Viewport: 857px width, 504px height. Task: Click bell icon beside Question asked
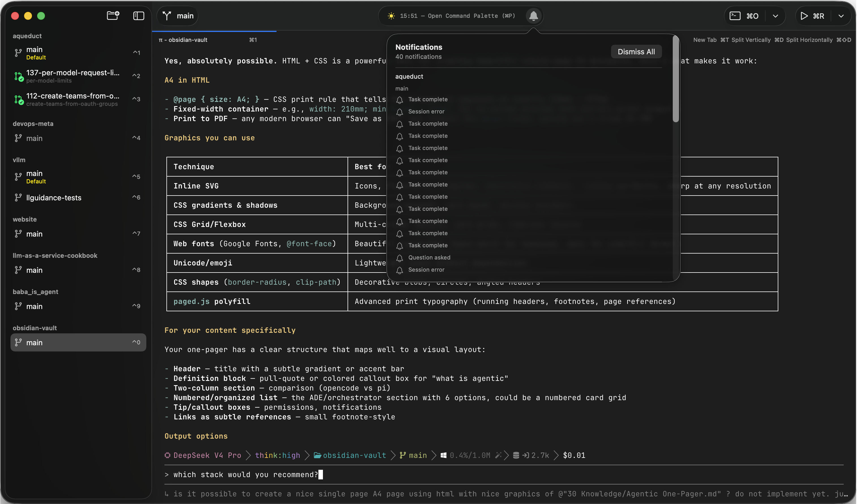coord(400,258)
